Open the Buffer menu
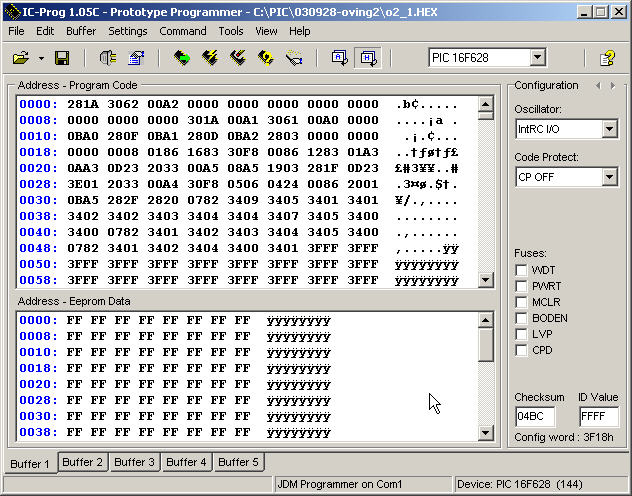 pyautogui.click(x=81, y=31)
